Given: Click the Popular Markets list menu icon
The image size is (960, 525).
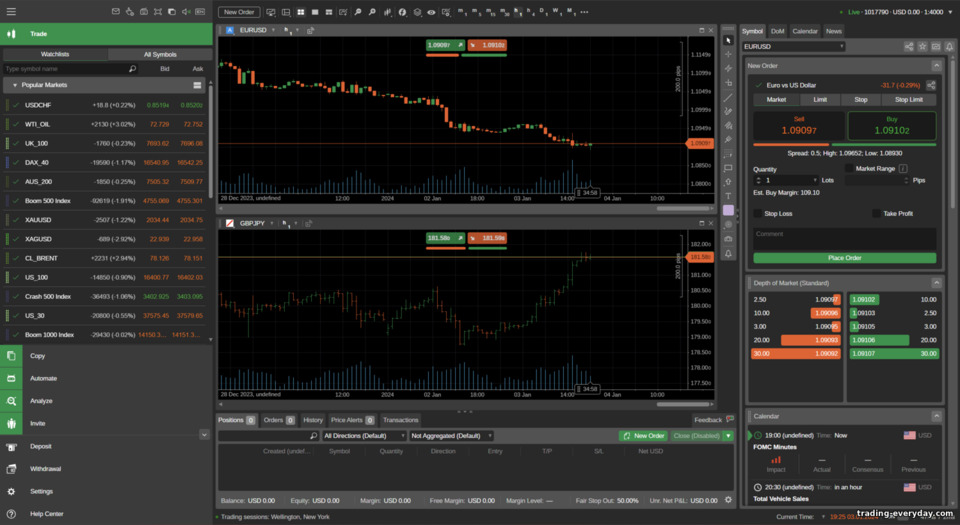Looking at the screenshot, I should [x=197, y=85].
